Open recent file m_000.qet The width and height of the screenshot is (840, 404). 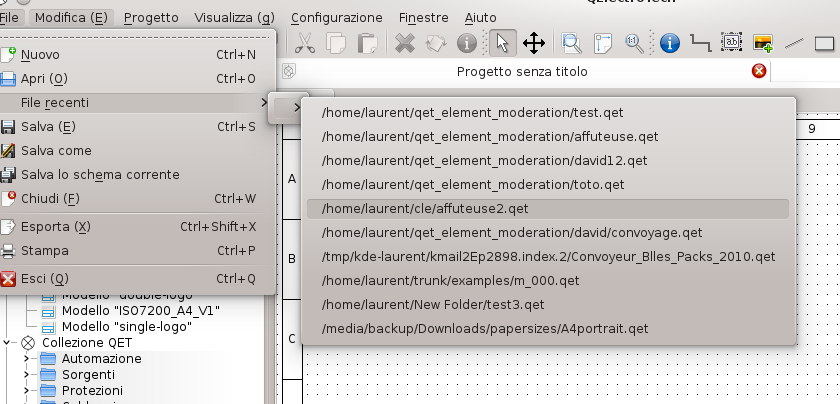pyautogui.click(x=548, y=281)
